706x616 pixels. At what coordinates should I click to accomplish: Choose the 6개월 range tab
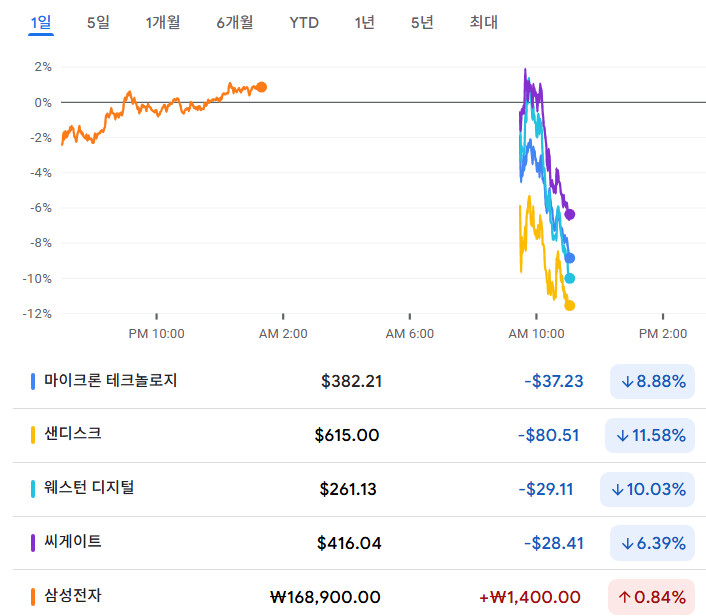(235, 23)
